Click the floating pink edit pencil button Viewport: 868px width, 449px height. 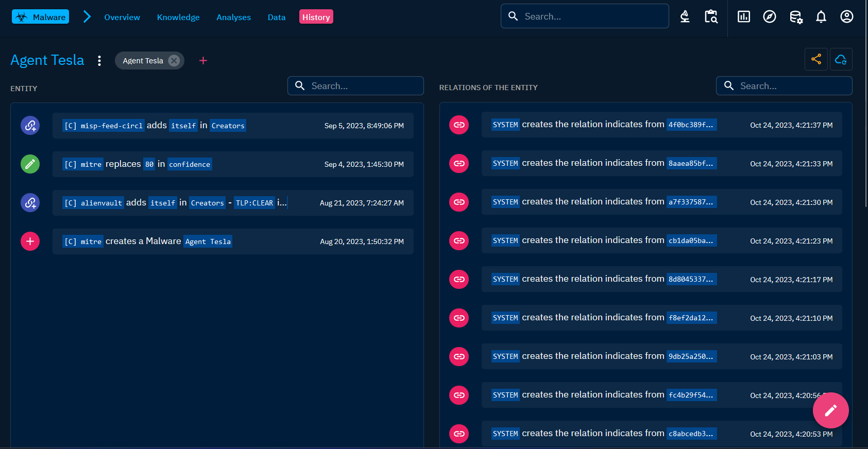[830, 410]
